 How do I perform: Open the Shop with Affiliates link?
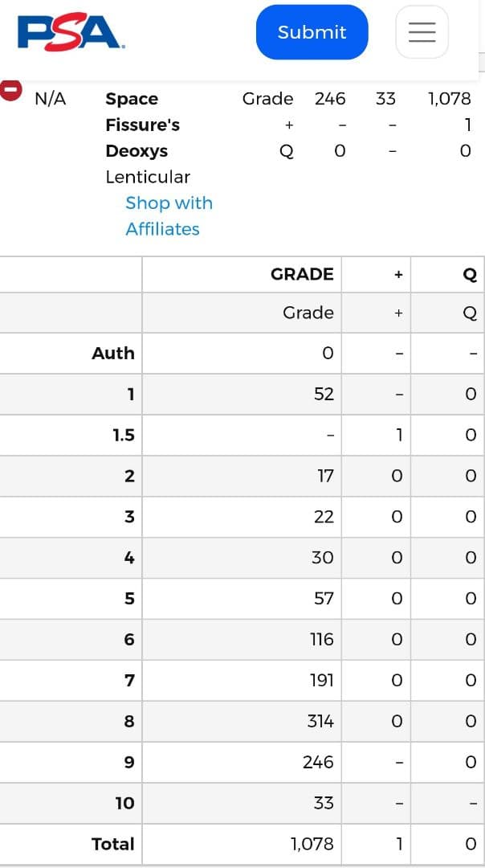click(169, 215)
